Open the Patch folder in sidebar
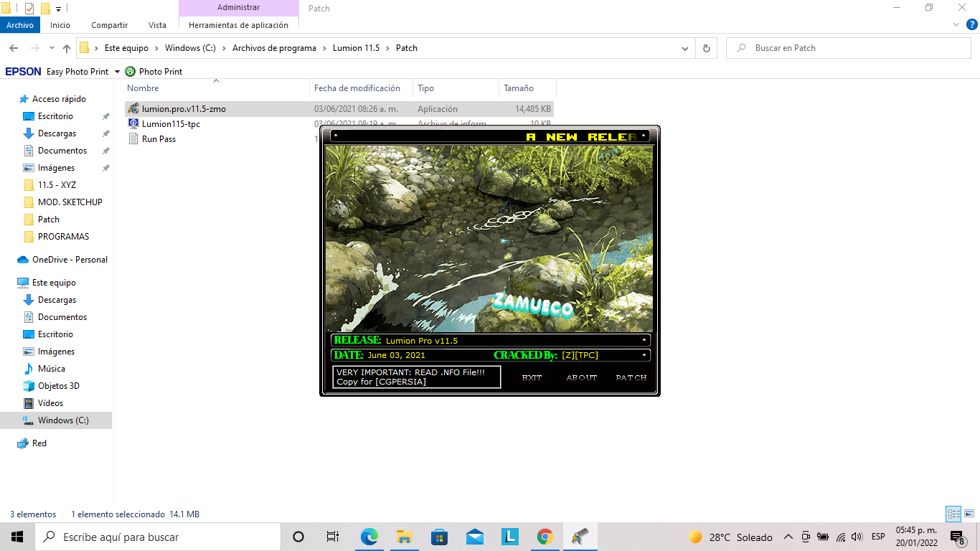 [48, 220]
